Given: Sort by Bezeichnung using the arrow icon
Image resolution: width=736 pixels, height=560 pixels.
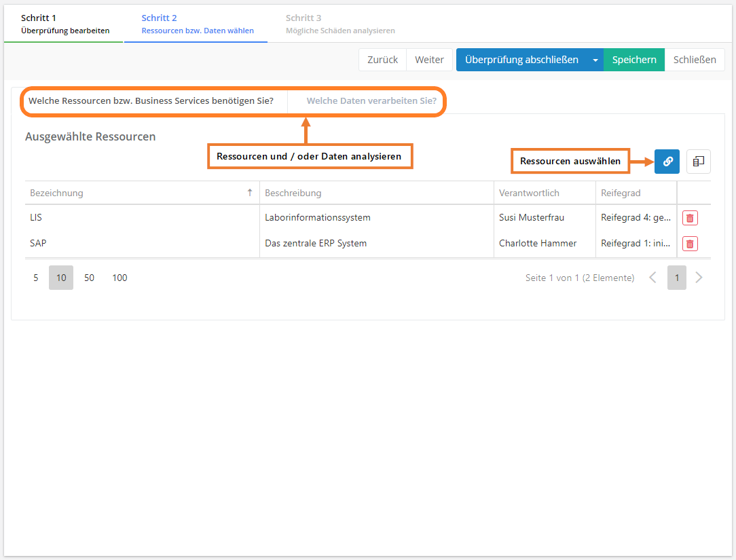Looking at the screenshot, I should tap(250, 193).
